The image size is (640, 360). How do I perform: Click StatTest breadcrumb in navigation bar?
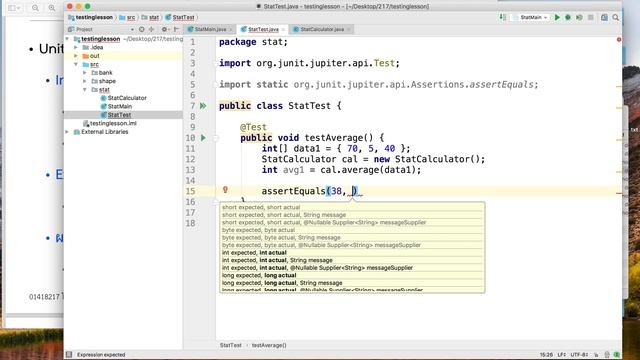[x=180, y=18]
